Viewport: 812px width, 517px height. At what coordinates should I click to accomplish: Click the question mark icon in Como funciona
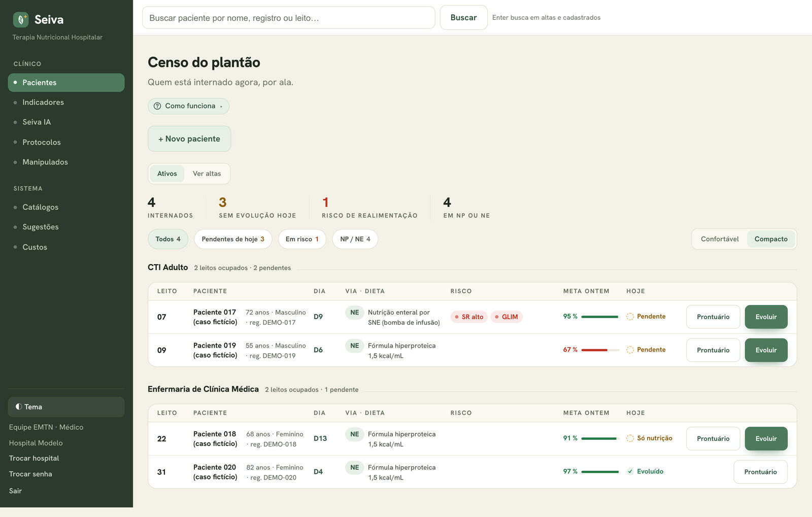(157, 106)
